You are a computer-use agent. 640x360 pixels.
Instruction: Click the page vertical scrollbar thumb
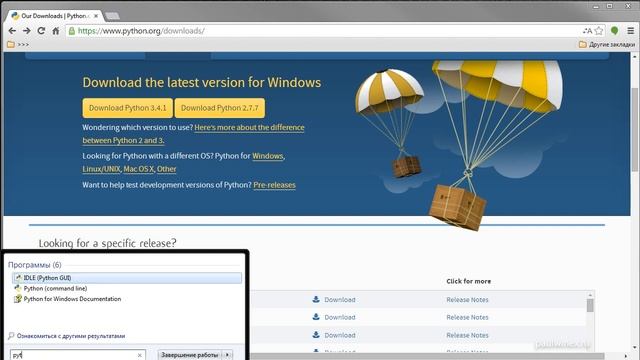coord(635,130)
